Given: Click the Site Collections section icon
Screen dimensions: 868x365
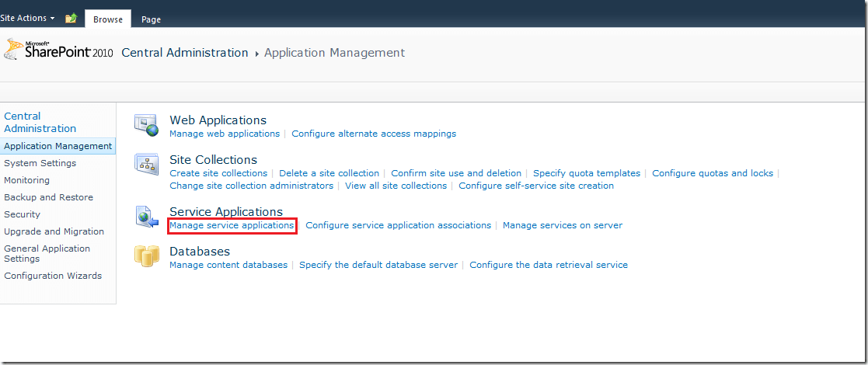Looking at the screenshot, I should point(146,164).
